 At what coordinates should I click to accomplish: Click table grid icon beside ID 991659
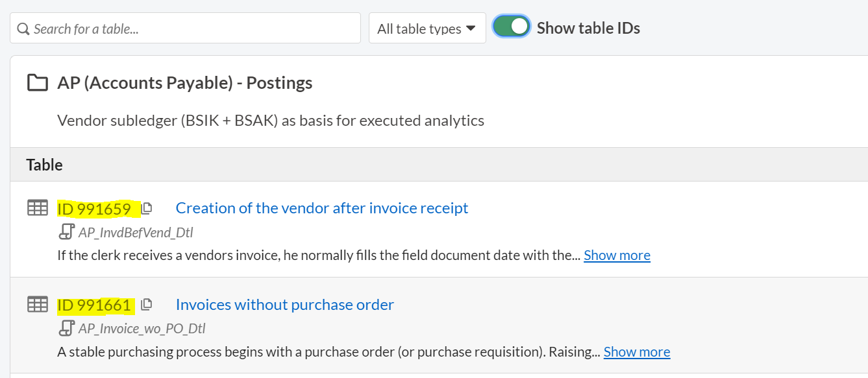coord(38,208)
